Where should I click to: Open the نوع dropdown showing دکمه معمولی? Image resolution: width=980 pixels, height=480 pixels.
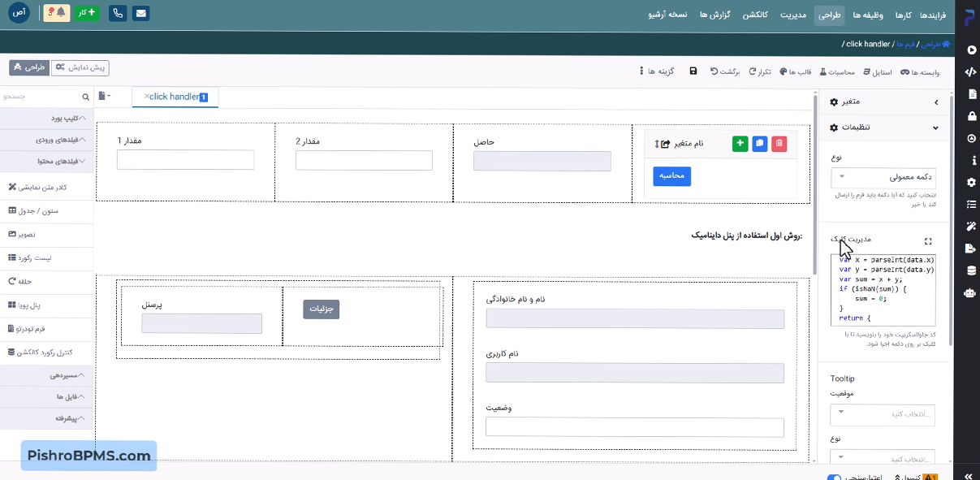[x=884, y=176]
